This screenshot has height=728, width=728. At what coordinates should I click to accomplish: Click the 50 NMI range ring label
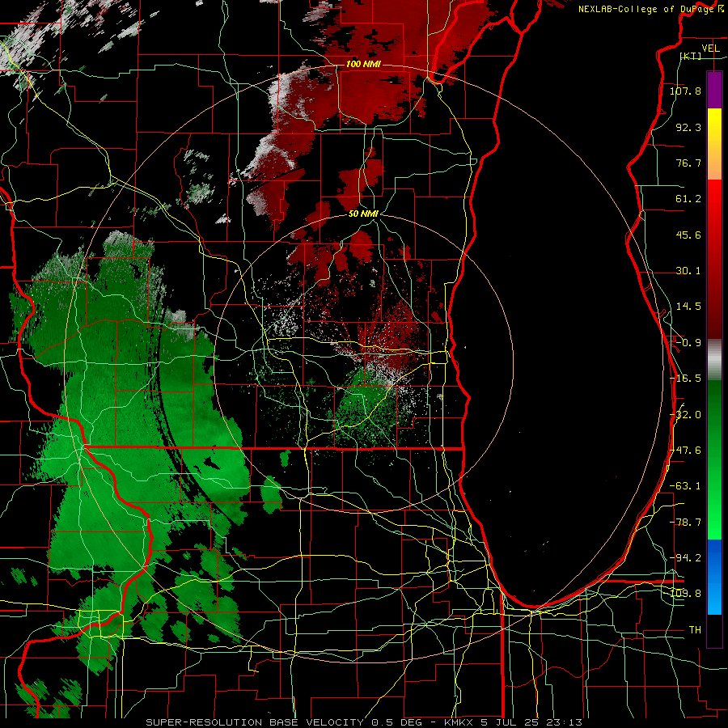[363, 214]
